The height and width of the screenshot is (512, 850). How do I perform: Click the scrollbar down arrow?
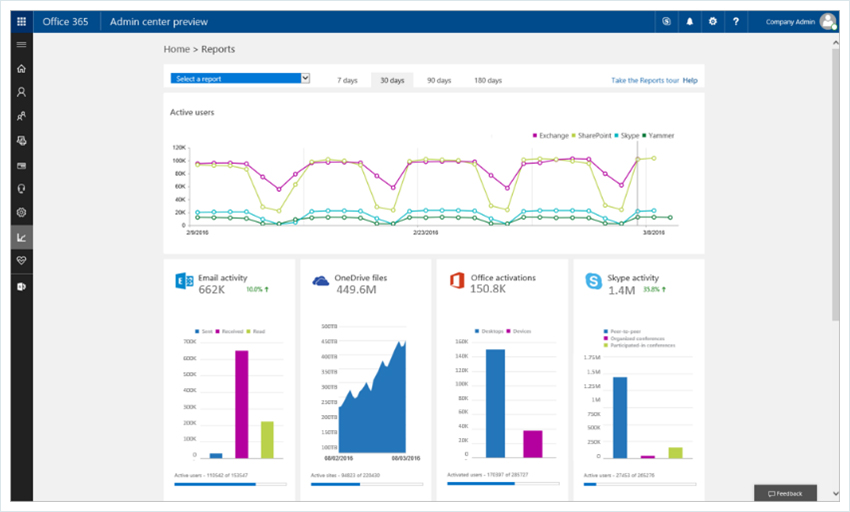(835, 493)
